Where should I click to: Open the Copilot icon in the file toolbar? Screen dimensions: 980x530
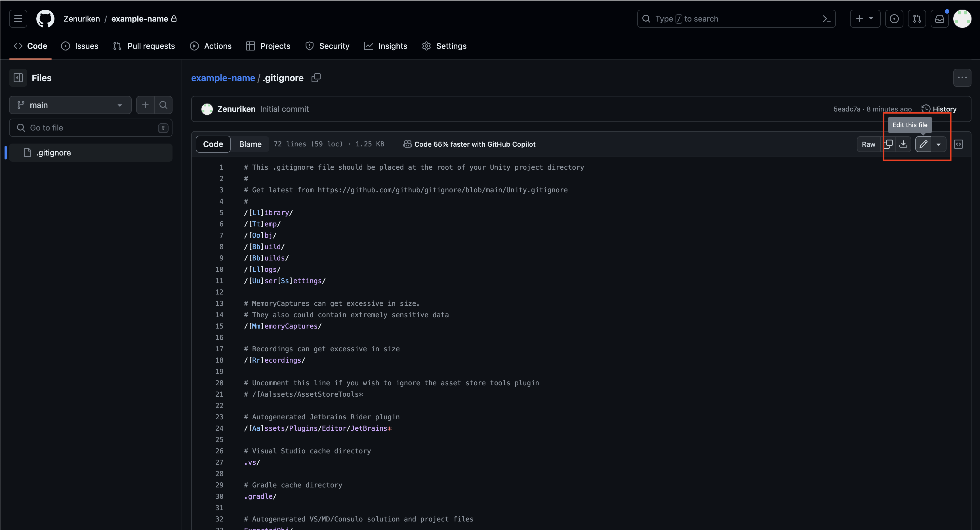coord(407,144)
